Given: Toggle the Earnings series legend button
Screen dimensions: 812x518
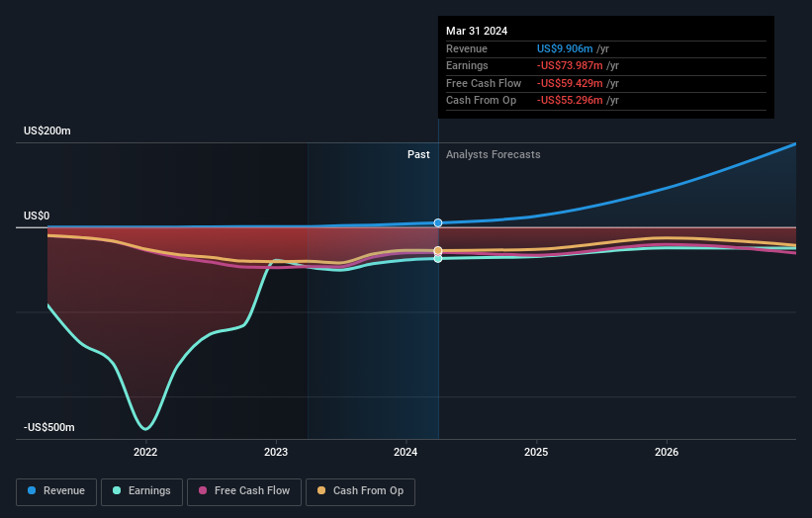Looking at the screenshot, I should point(141,491).
